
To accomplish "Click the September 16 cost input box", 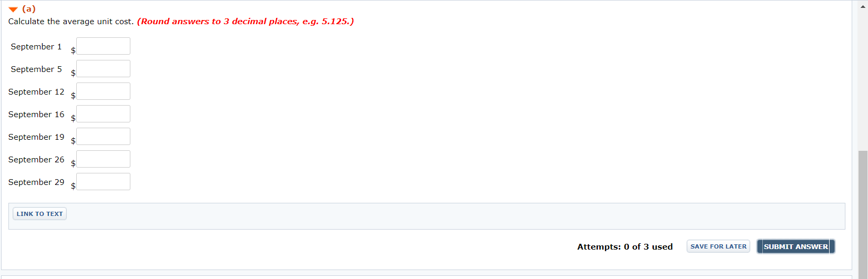I will pos(103,114).
